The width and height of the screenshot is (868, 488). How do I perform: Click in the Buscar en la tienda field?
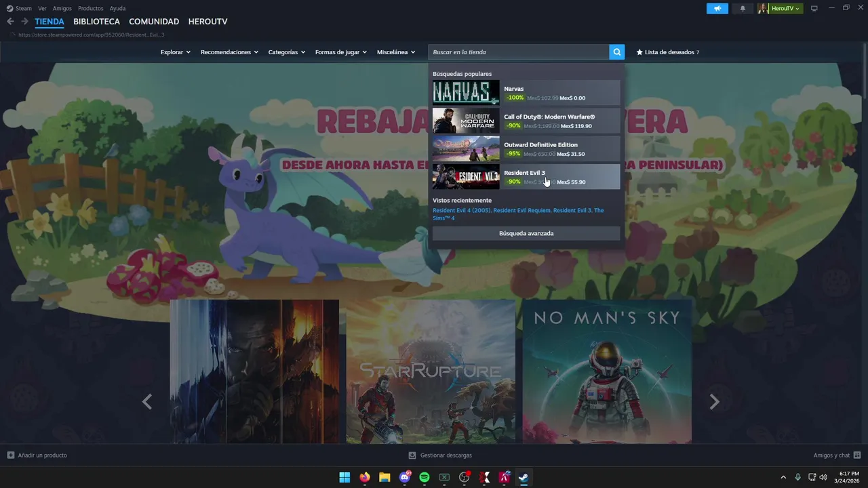click(x=519, y=52)
